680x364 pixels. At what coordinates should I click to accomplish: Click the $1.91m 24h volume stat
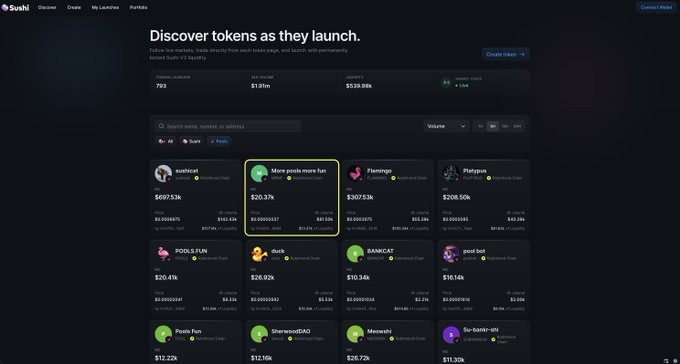(261, 86)
